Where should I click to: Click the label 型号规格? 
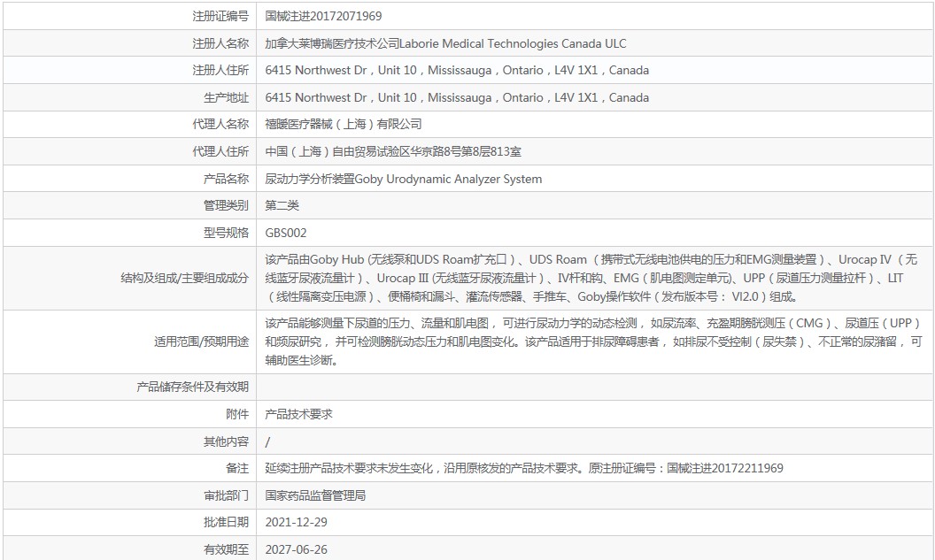point(226,233)
